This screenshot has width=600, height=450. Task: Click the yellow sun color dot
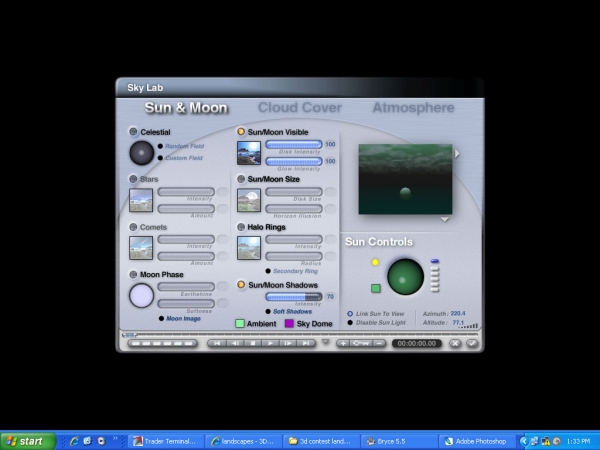point(375,262)
